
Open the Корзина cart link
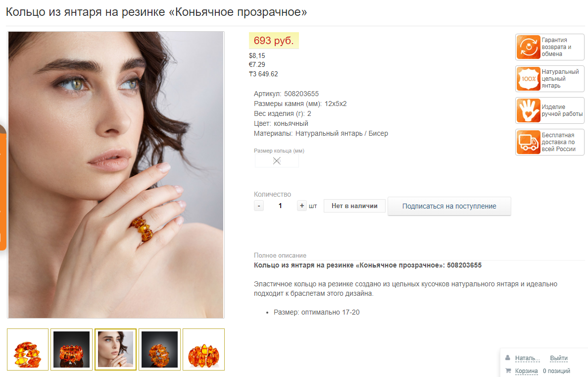click(526, 371)
